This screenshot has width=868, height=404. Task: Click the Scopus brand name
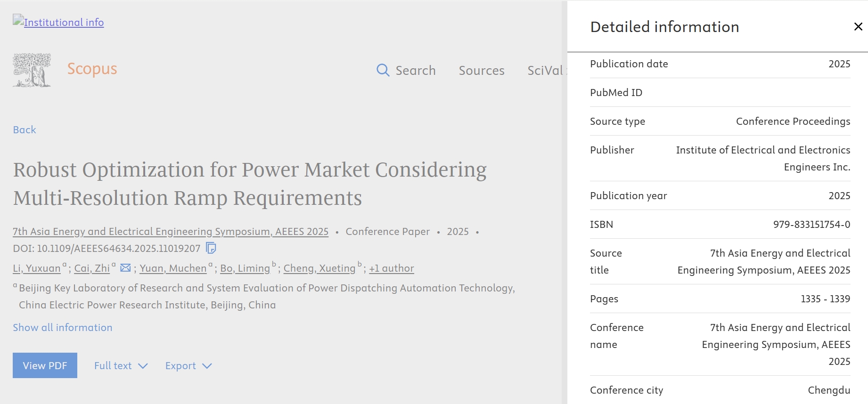[92, 69]
